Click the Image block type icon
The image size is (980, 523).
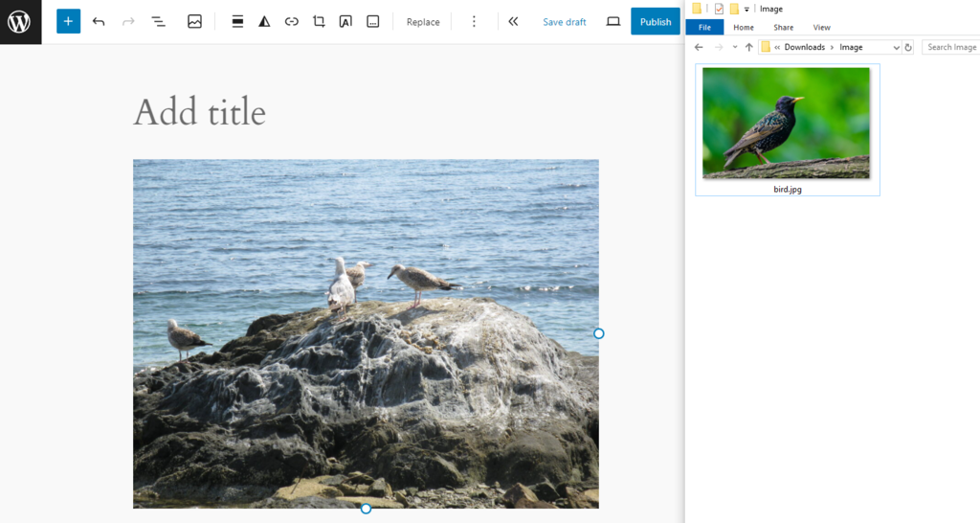pyautogui.click(x=194, y=21)
